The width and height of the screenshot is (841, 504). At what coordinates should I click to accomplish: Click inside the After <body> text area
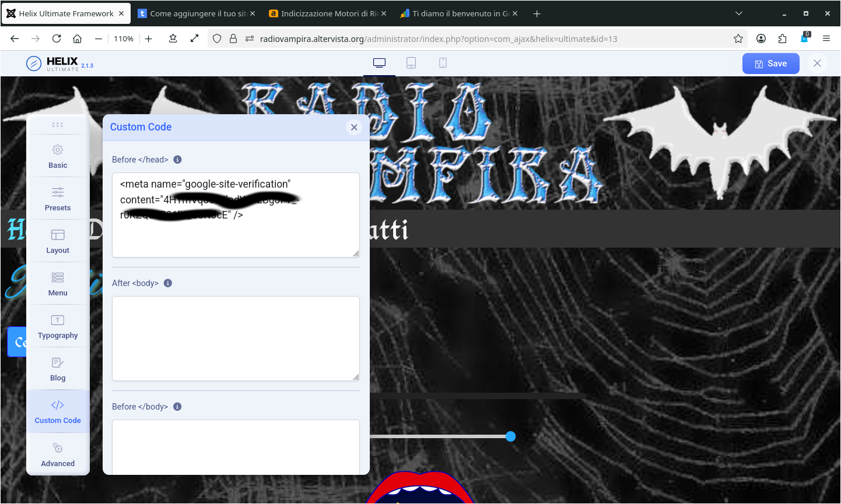[236, 338]
